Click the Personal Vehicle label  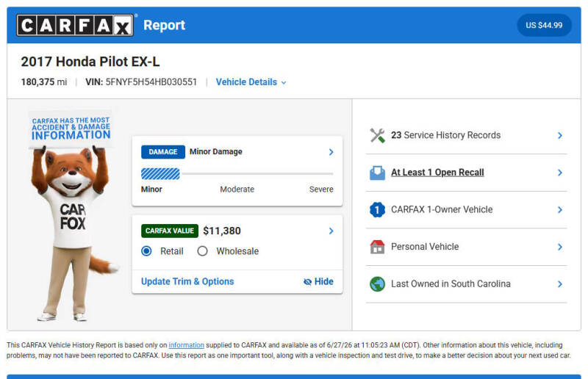pyautogui.click(x=425, y=247)
